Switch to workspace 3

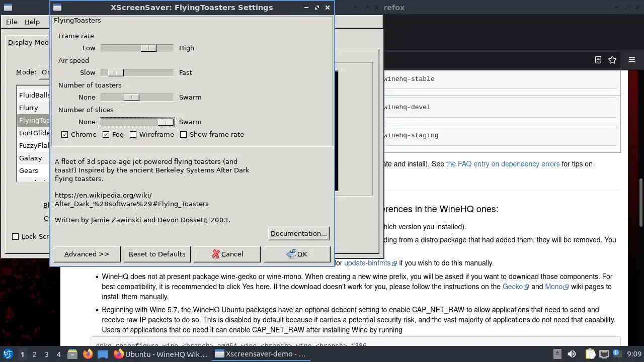click(46, 354)
